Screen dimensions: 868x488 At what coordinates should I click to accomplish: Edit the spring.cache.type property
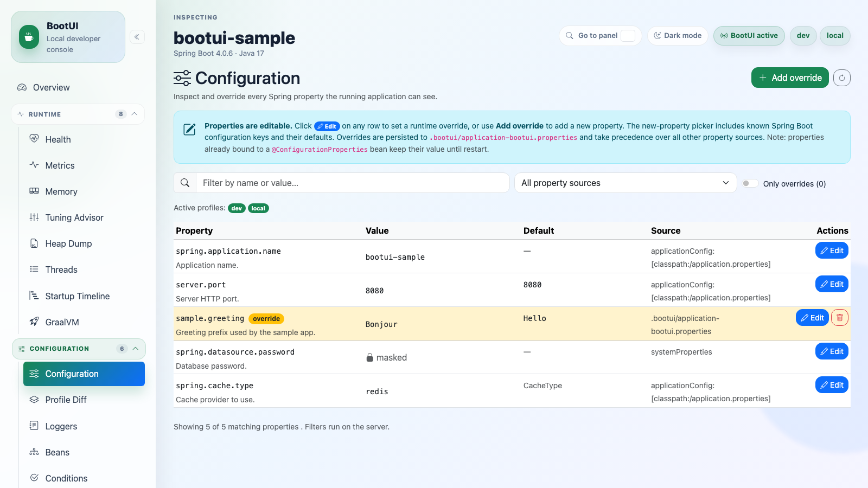tap(832, 385)
